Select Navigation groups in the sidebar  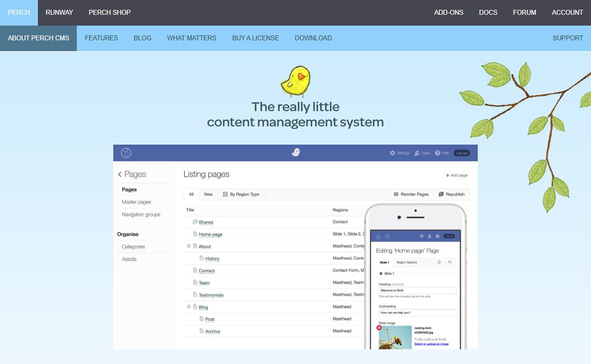tap(141, 214)
